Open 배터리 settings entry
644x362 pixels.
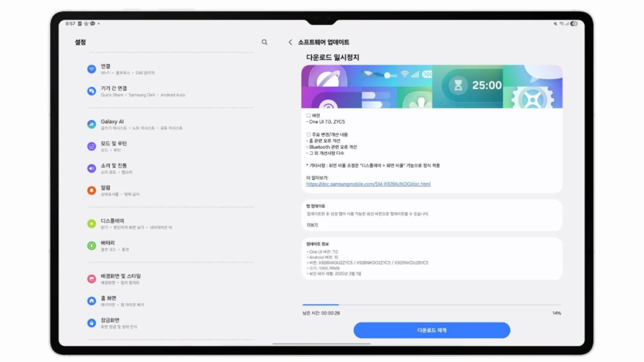pyautogui.click(x=171, y=246)
